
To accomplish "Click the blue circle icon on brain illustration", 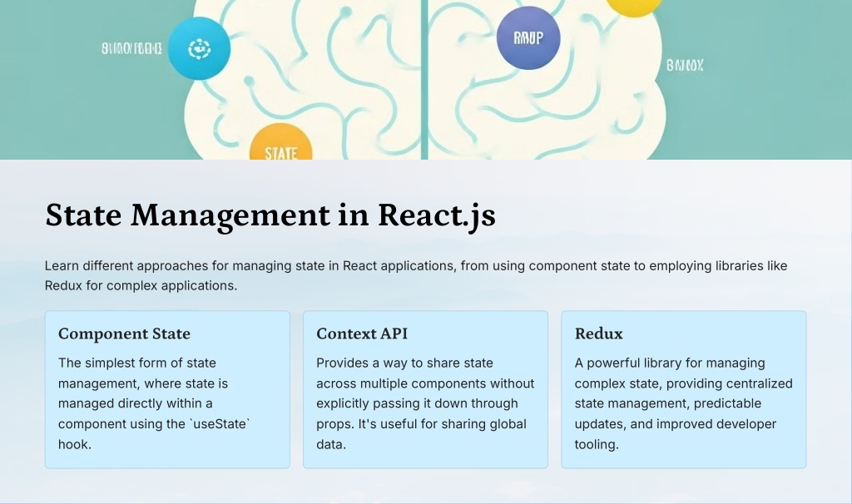I will (199, 48).
